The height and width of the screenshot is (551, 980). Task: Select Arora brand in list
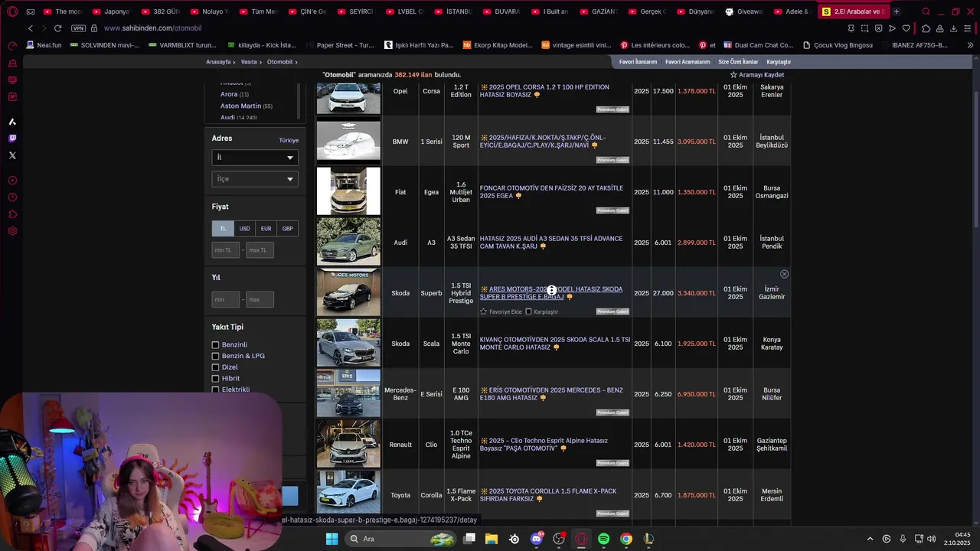(229, 94)
